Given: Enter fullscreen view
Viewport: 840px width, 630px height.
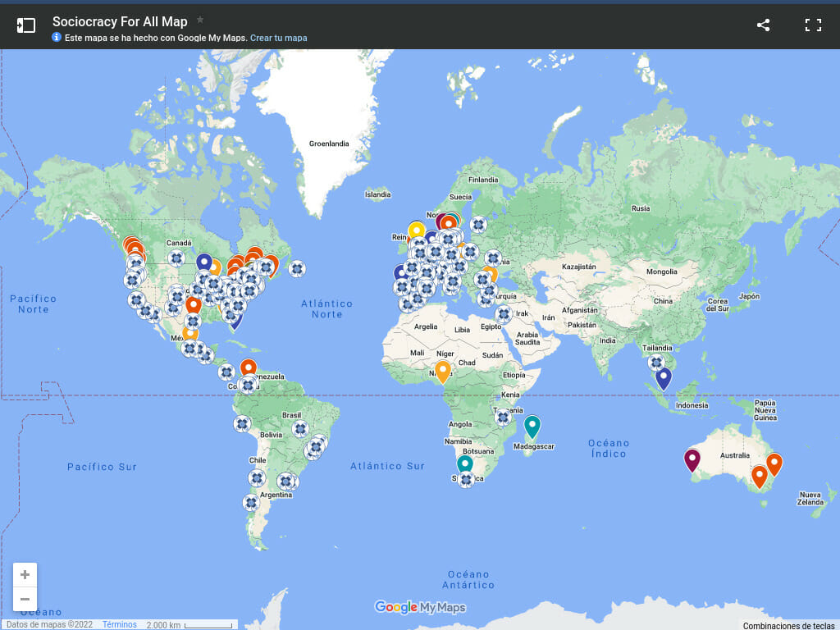Looking at the screenshot, I should coord(813,25).
